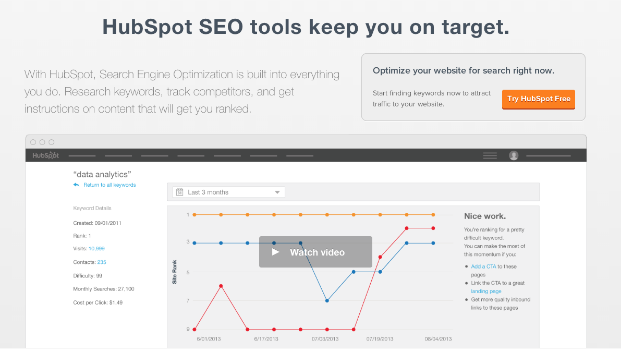Click the Visits 10,999 link

tap(96, 249)
